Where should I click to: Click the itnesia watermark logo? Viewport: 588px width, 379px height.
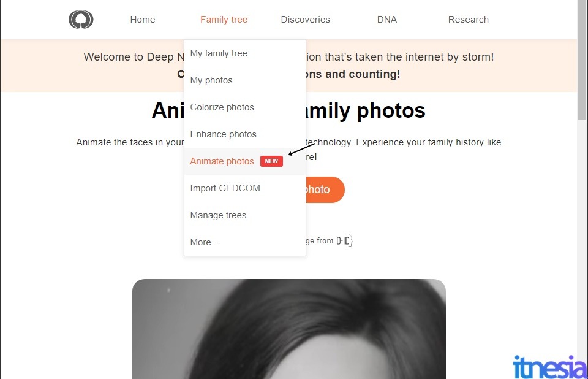point(549,367)
